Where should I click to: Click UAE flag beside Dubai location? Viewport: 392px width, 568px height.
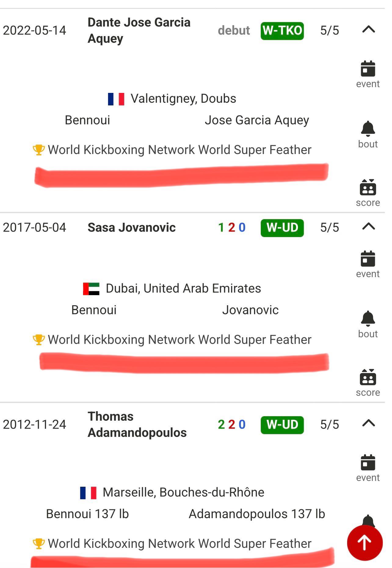91,289
